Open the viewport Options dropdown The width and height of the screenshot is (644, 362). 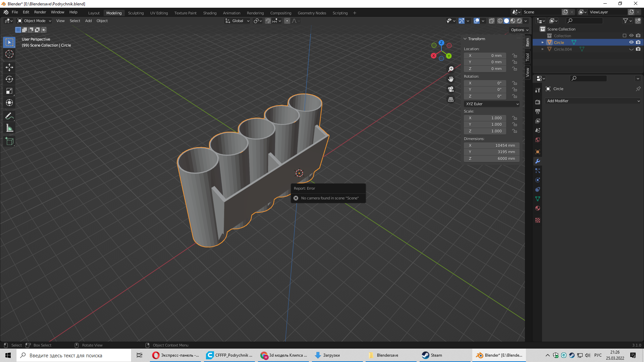tap(519, 30)
